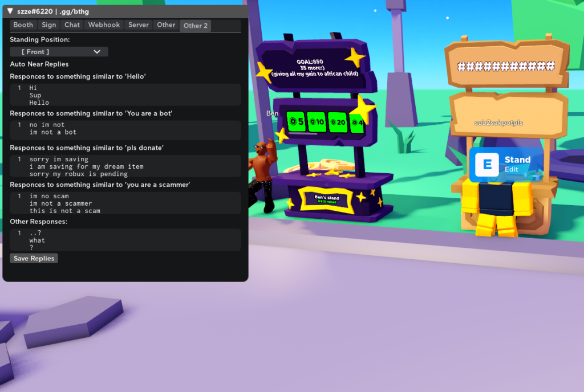The image size is (584, 392).
Task: Go to the Server tab
Action: click(x=138, y=25)
